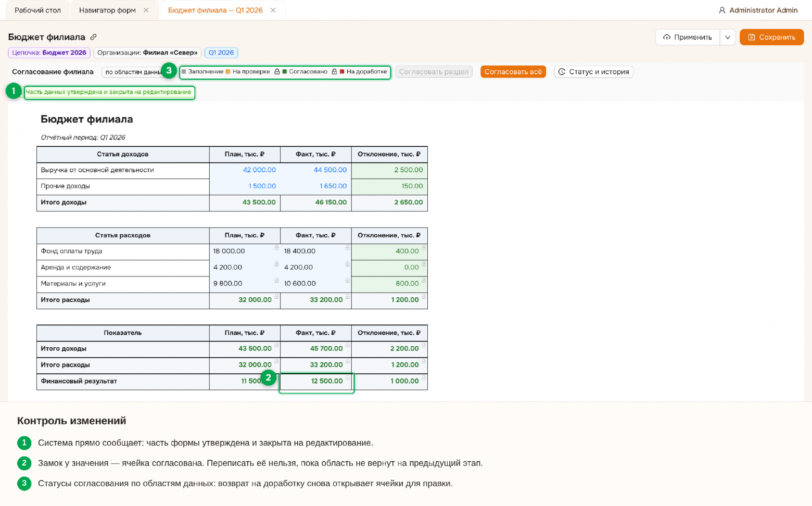This screenshot has width=812, height=506.
Task: Click the Применить button
Action: [688, 37]
